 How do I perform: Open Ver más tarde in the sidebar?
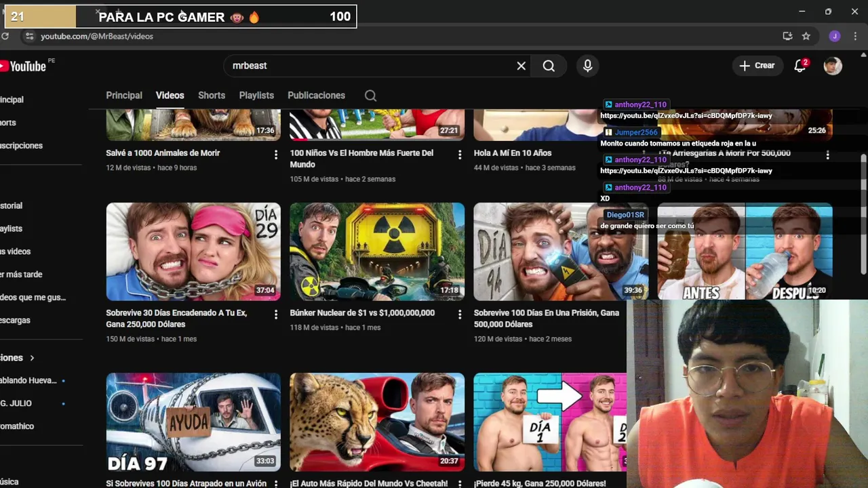(x=21, y=274)
